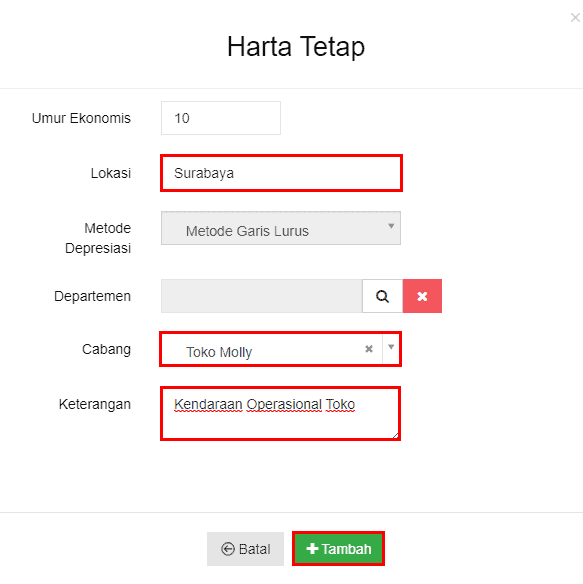Click the Metode Depresiasi label
Image resolution: width=583 pixels, height=584 pixels.
coord(98,238)
